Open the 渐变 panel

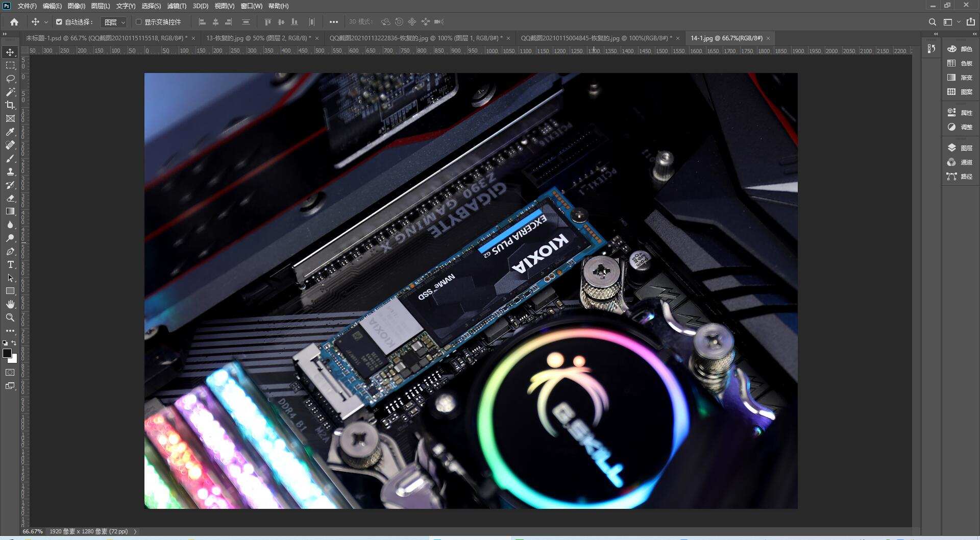pyautogui.click(x=960, y=78)
